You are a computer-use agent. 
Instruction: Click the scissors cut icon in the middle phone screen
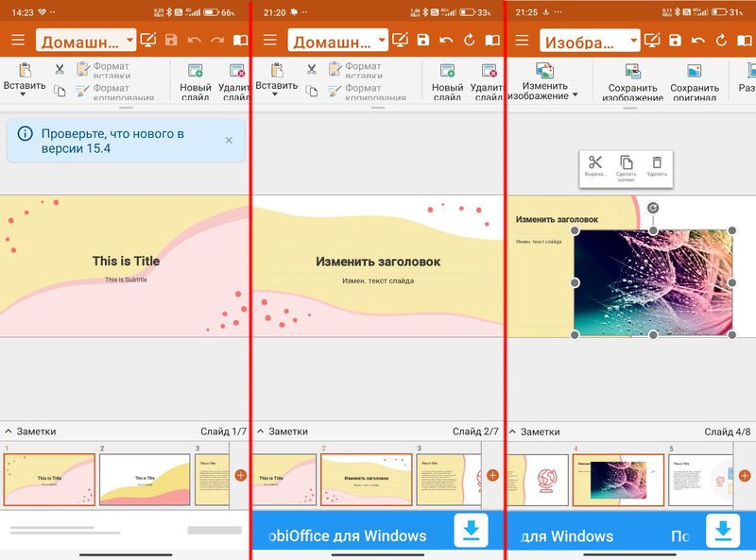click(x=312, y=69)
